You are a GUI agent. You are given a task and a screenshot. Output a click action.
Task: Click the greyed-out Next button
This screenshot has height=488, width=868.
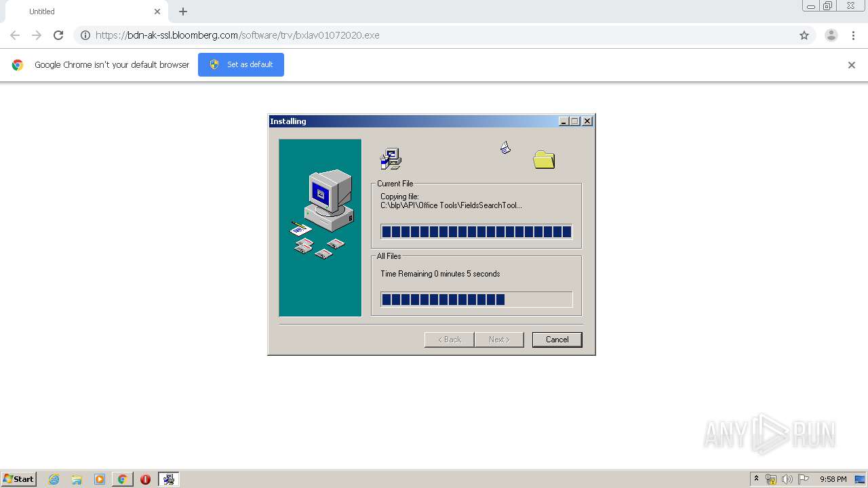[x=499, y=340]
